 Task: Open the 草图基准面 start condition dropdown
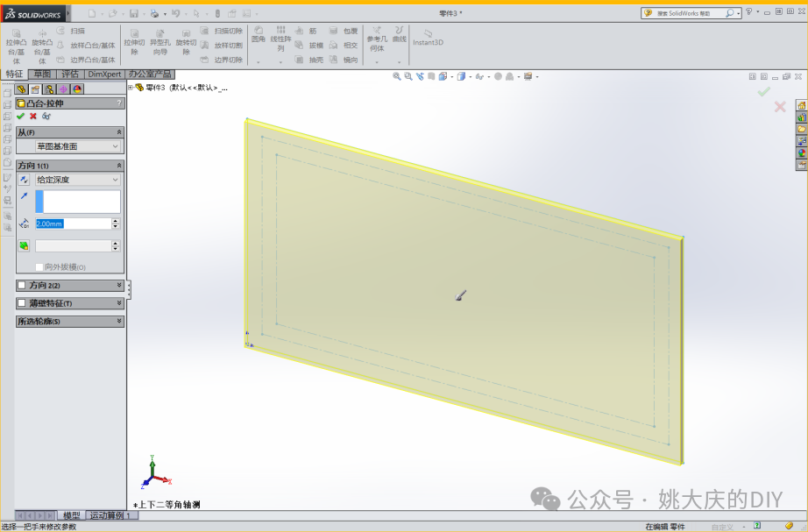[78, 146]
